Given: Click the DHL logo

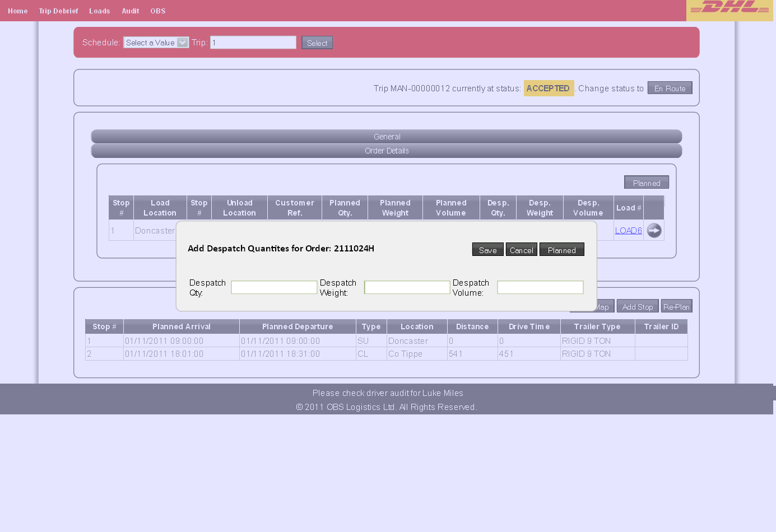Looking at the screenshot, I should 729,8.
